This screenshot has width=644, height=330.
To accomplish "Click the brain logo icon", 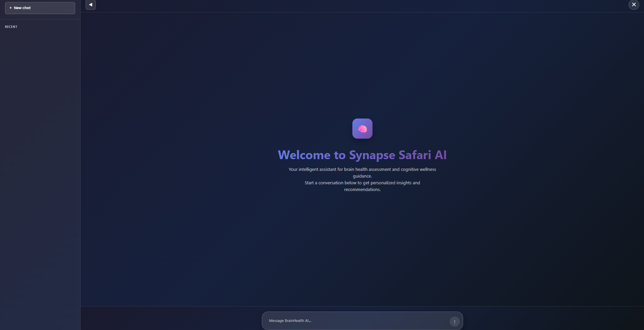I will (x=362, y=129).
